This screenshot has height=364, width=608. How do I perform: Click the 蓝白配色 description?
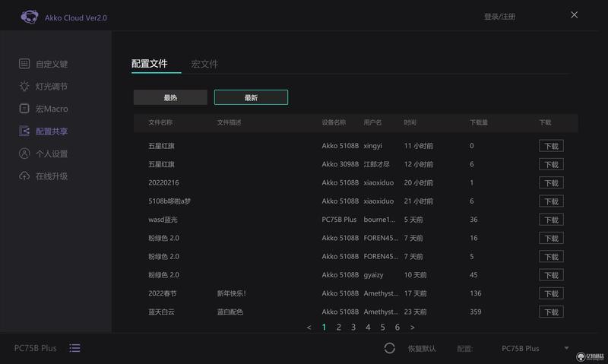(x=230, y=312)
